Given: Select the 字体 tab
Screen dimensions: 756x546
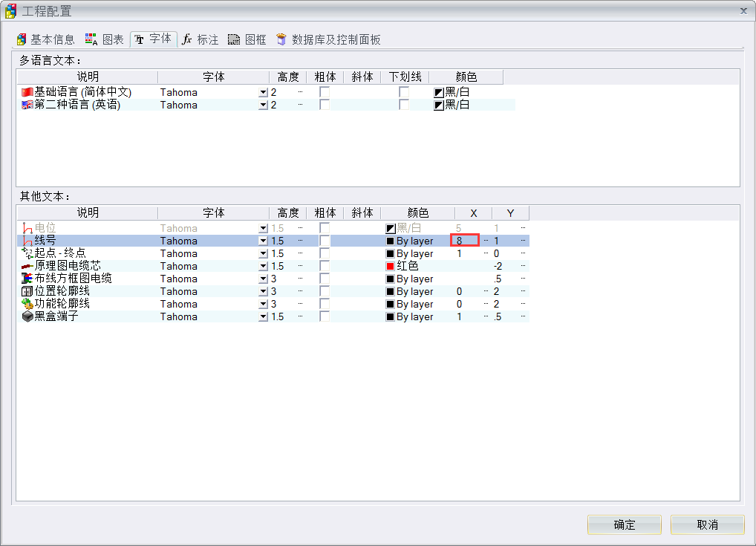Looking at the screenshot, I should 153,39.
